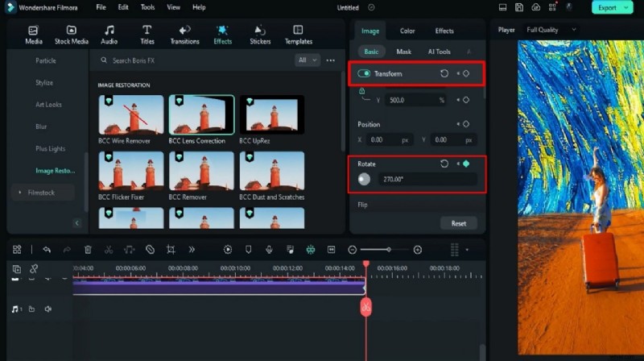This screenshot has height=361, width=644.
Task: Toggle the Rotate keyframe diamond
Action: click(465, 164)
